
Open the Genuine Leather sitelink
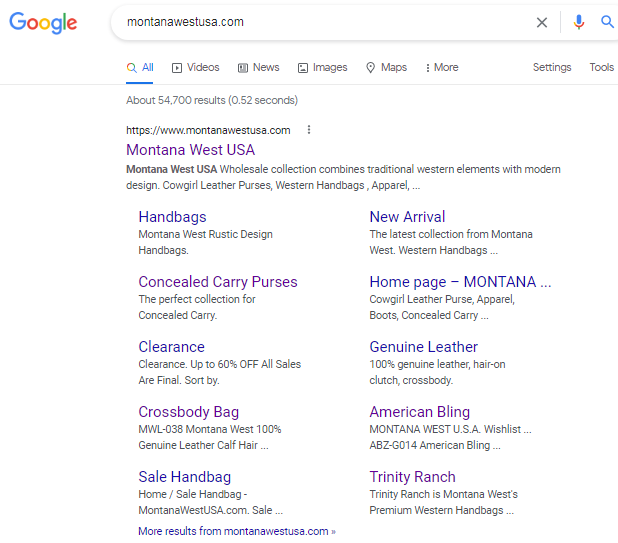tap(424, 347)
